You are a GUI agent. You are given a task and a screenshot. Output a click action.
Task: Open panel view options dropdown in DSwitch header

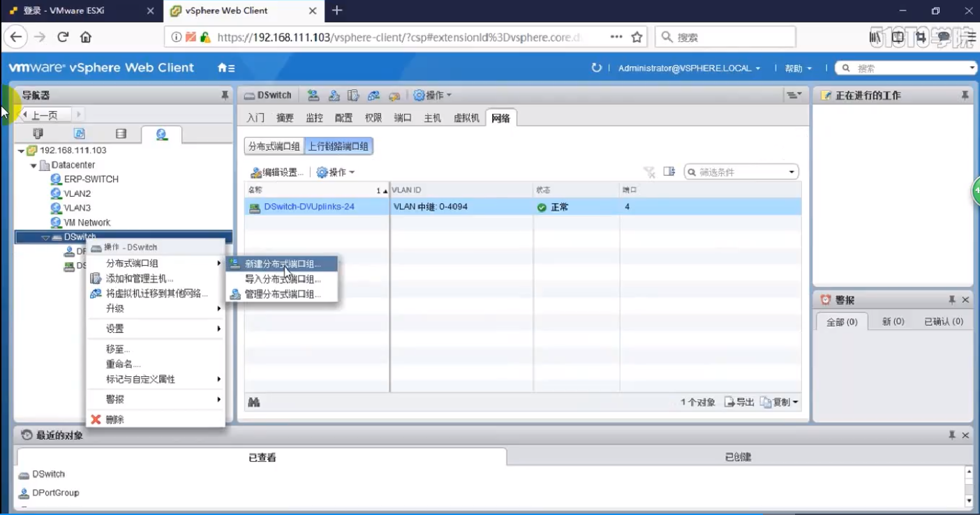tap(794, 95)
